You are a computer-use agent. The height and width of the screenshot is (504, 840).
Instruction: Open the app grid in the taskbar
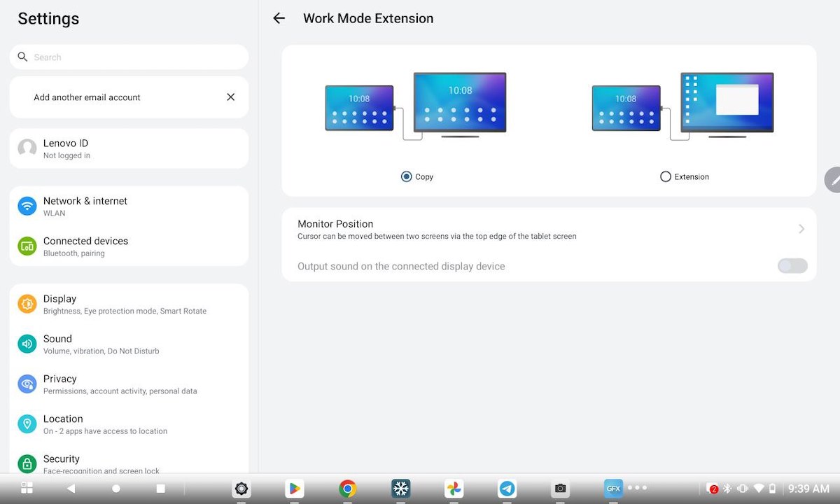(27, 488)
